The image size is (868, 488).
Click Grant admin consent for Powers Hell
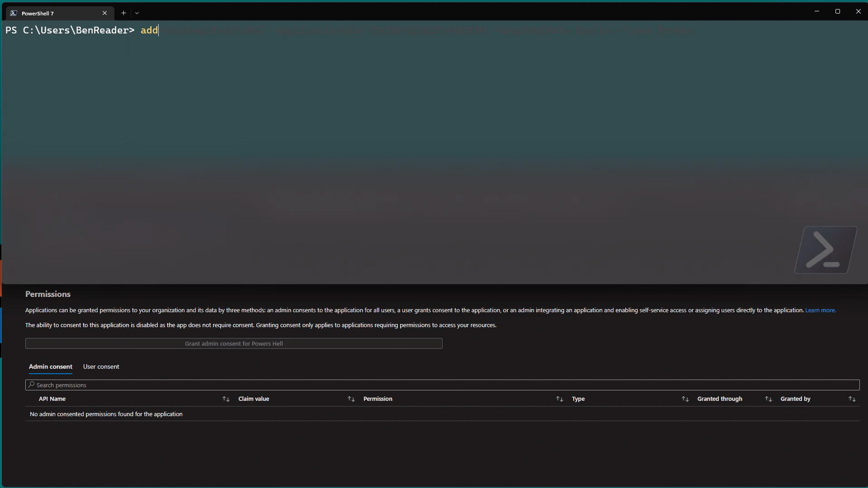[x=234, y=343]
